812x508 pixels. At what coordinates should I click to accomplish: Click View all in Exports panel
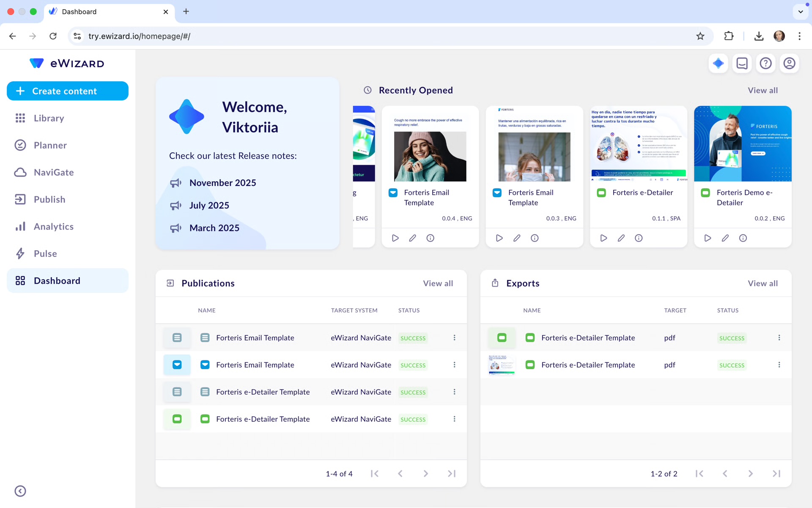coord(763,283)
